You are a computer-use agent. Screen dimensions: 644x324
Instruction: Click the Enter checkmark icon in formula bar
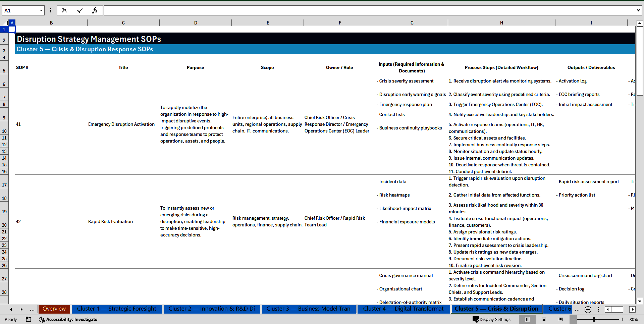(80, 10)
